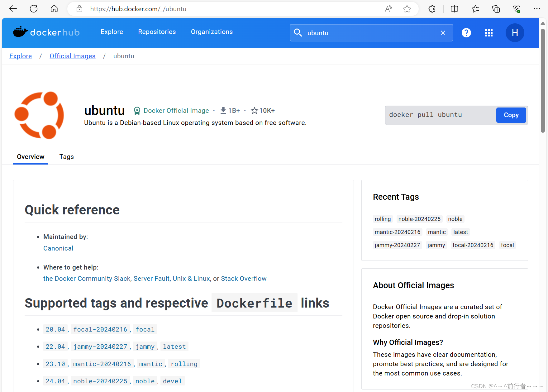
Task: Open the profile avatar labeled H
Action: tap(515, 32)
